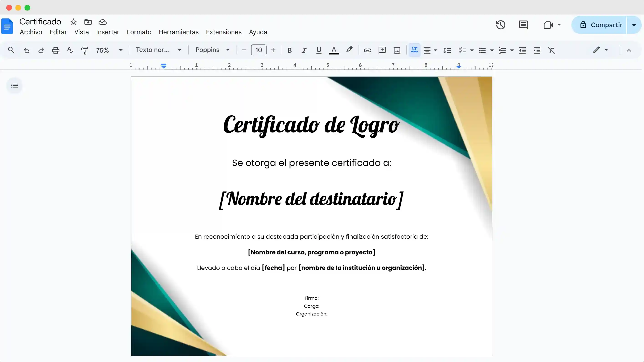644x362 pixels.
Task: Click the insert image icon
Action: click(x=397, y=50)
